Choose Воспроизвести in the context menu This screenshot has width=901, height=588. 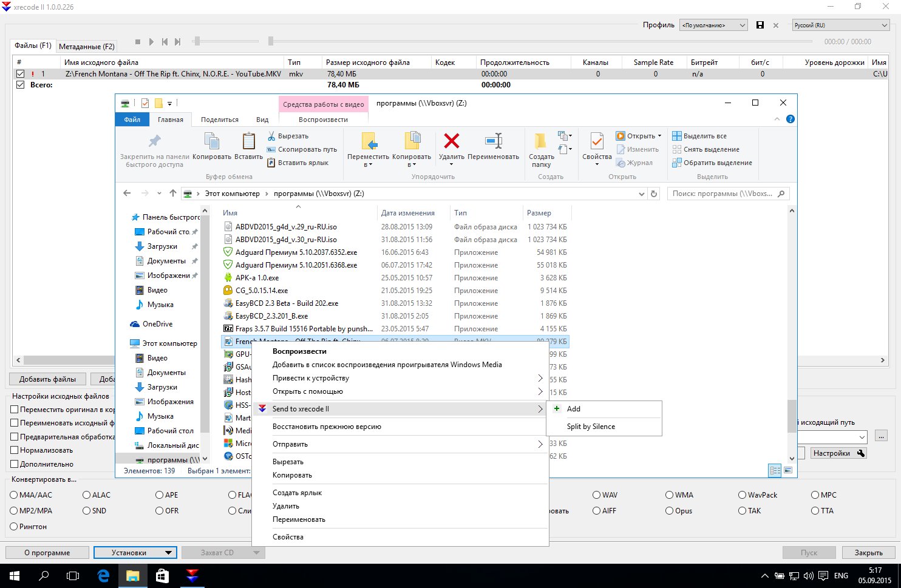[400, 351]
